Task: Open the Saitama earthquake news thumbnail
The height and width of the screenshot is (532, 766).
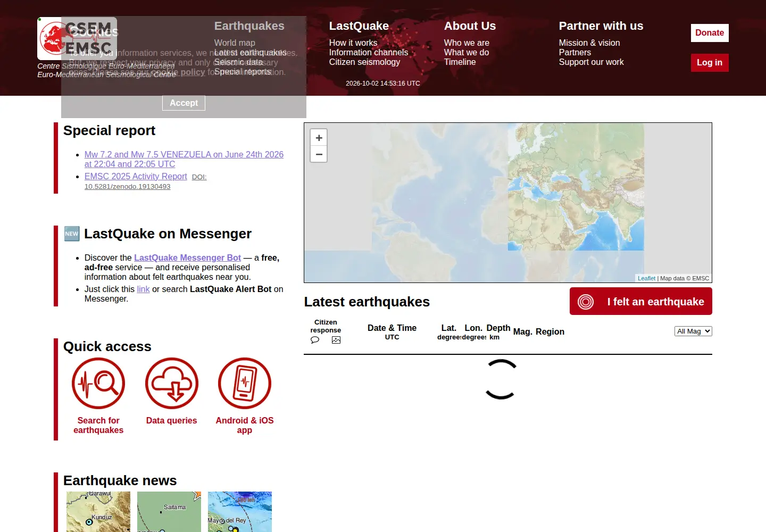Action: coord(169,512)
